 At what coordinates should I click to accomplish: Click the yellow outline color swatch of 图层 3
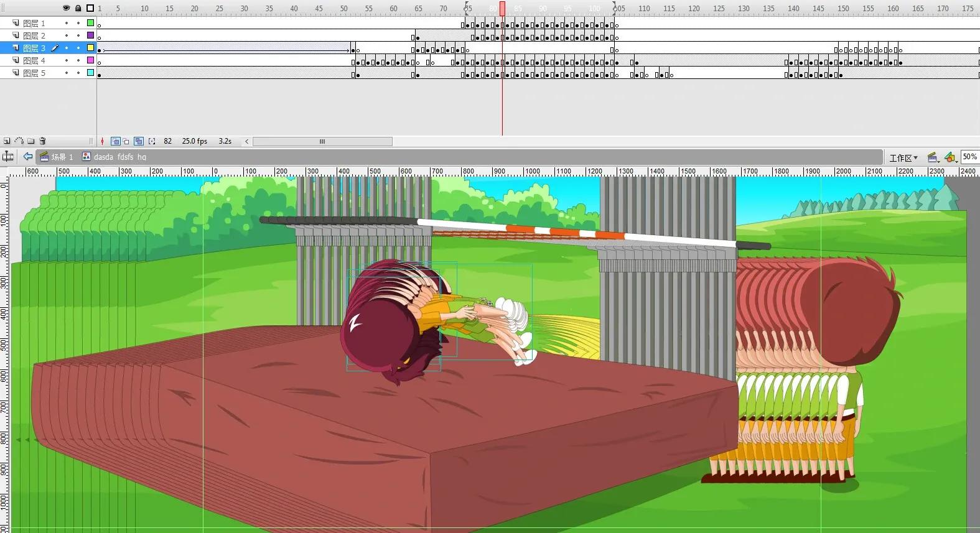(90, 48)
